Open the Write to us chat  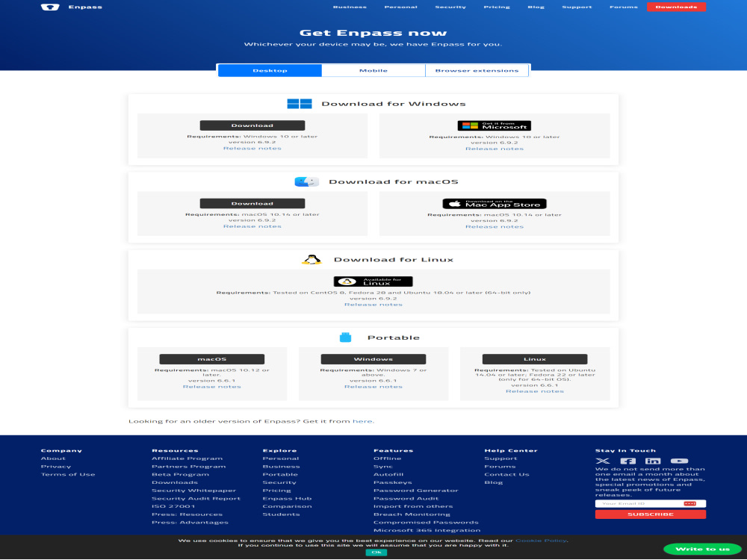click(x=702, y=549)
